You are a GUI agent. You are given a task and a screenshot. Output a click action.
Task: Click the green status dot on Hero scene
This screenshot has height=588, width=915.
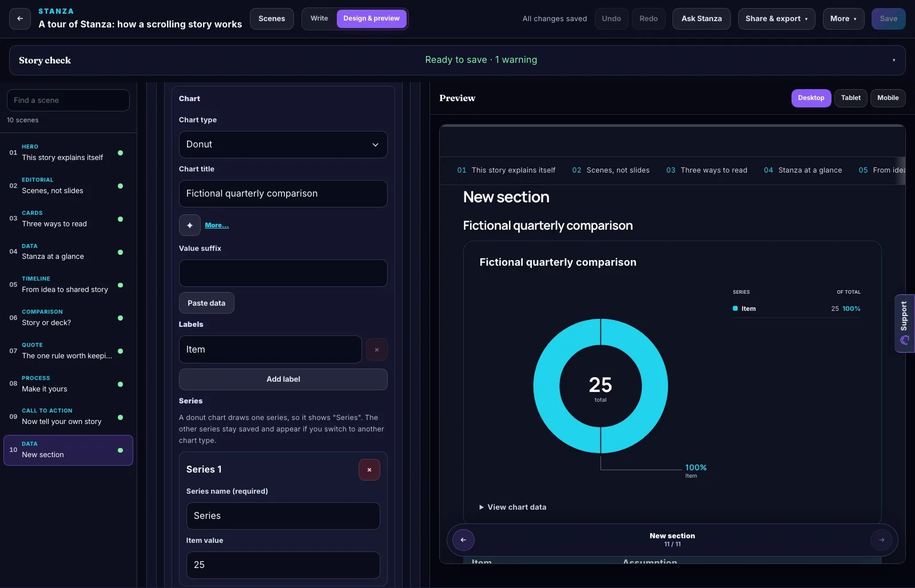(120, 153)
